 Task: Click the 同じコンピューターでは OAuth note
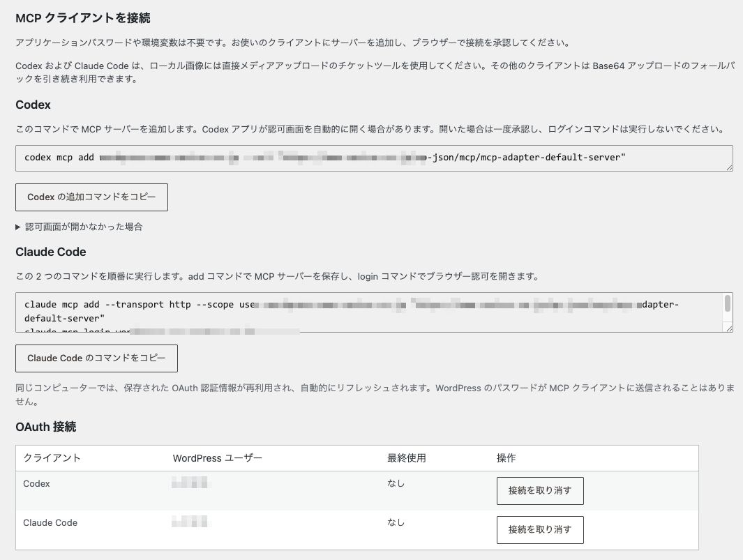click(375, 395)
